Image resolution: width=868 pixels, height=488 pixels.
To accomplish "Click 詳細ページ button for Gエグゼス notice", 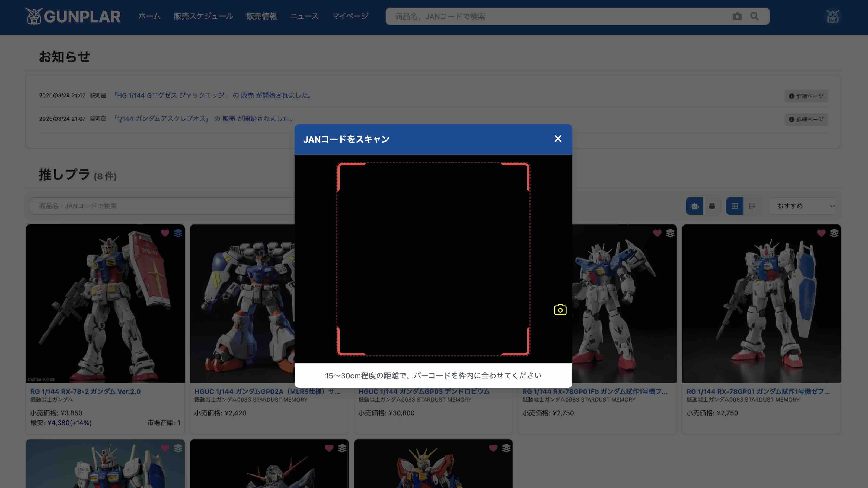I will tap(806, 96).
